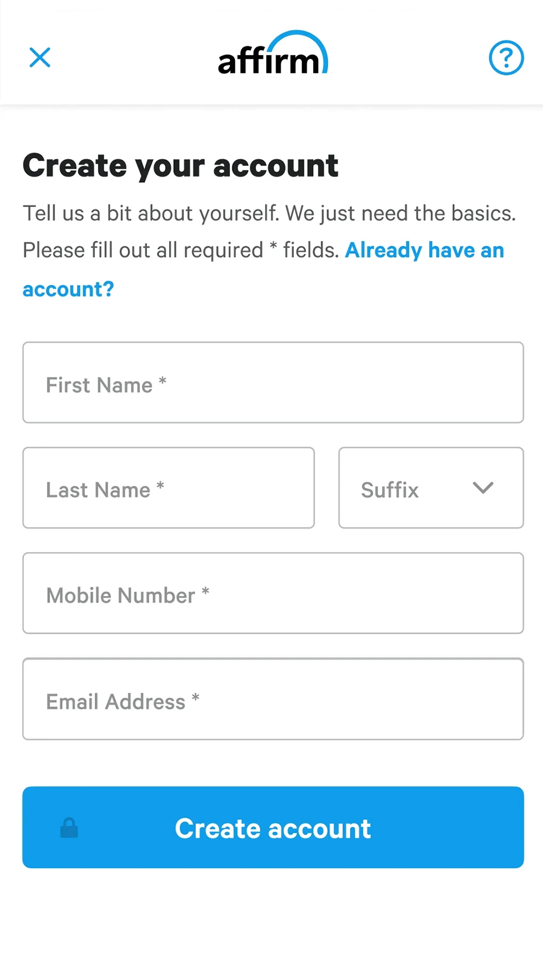Click the asterisk beside Email Address placeholder
This screenshot has width=543, height=980.
pyautogui.click(x=195, y=698)
